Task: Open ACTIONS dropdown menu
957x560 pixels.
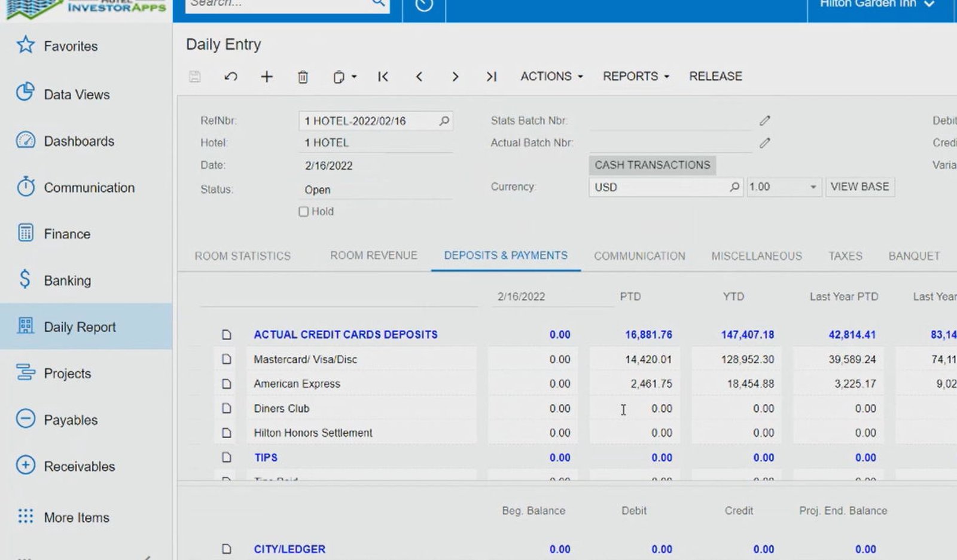Action: (x=551, y=76)
